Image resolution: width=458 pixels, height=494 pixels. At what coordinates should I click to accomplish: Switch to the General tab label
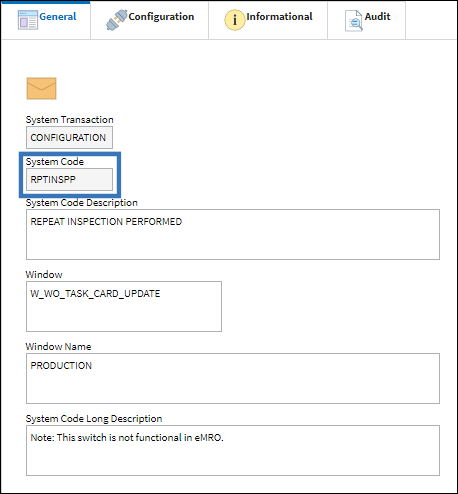(58, 16)
